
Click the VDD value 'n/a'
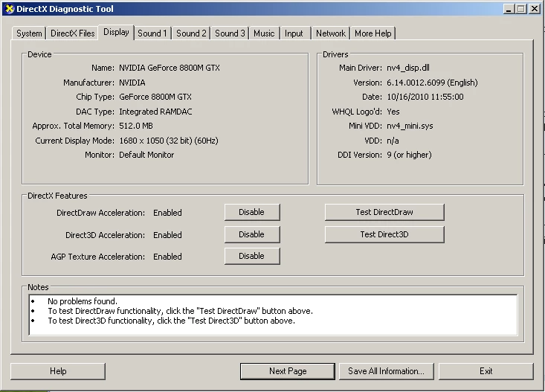pos(393,141)
